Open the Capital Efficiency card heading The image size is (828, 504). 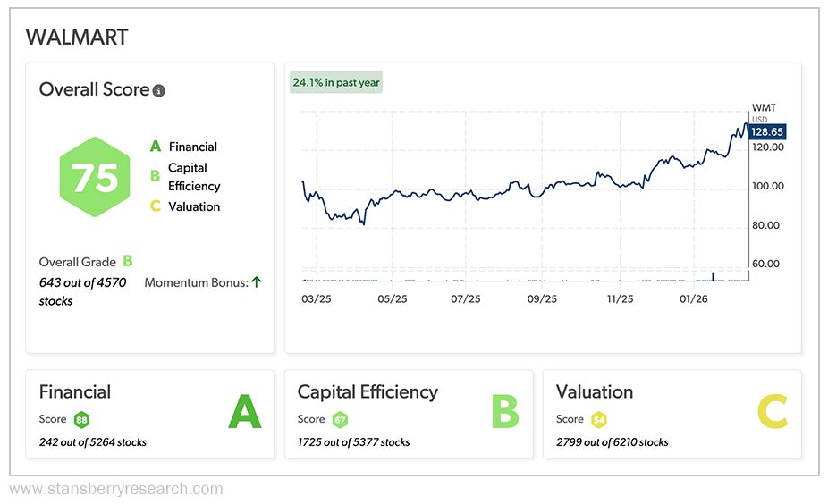[368, 392]
